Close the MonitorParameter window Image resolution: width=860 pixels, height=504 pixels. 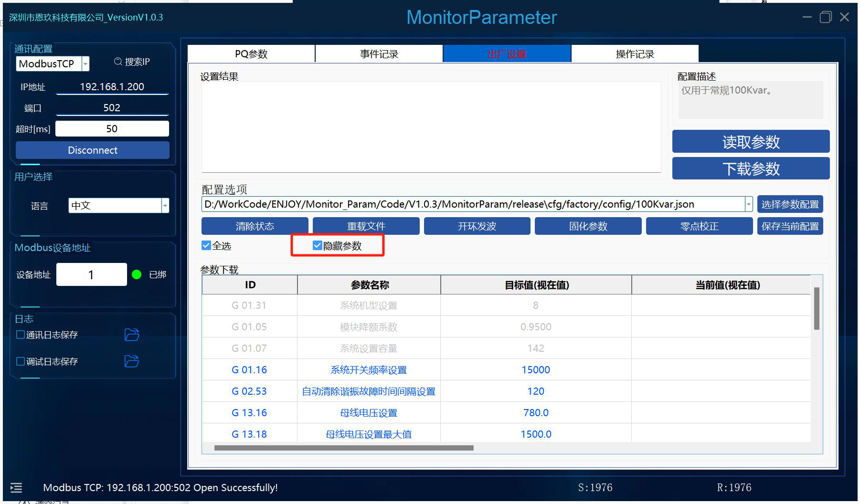tap(844, 17)
